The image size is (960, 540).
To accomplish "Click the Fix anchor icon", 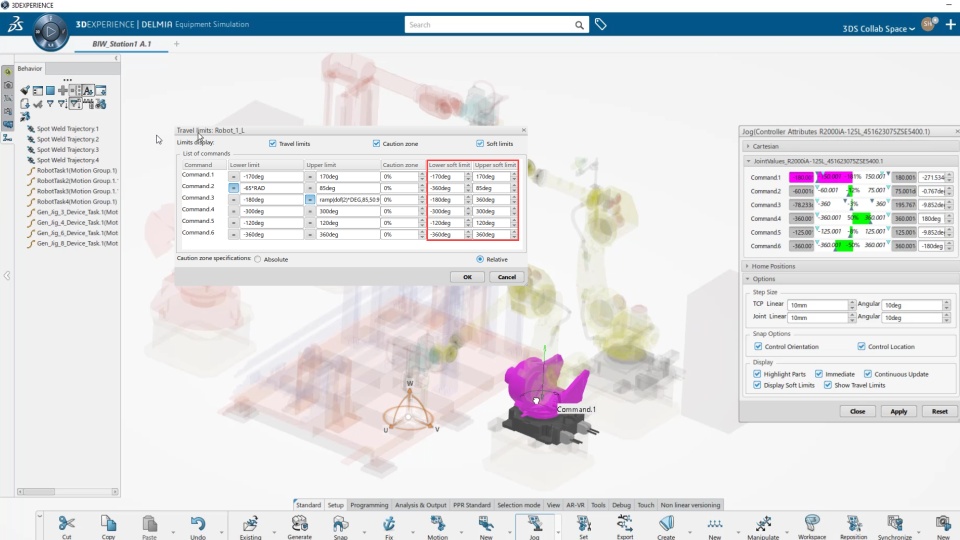I will (x=389, y=523).
